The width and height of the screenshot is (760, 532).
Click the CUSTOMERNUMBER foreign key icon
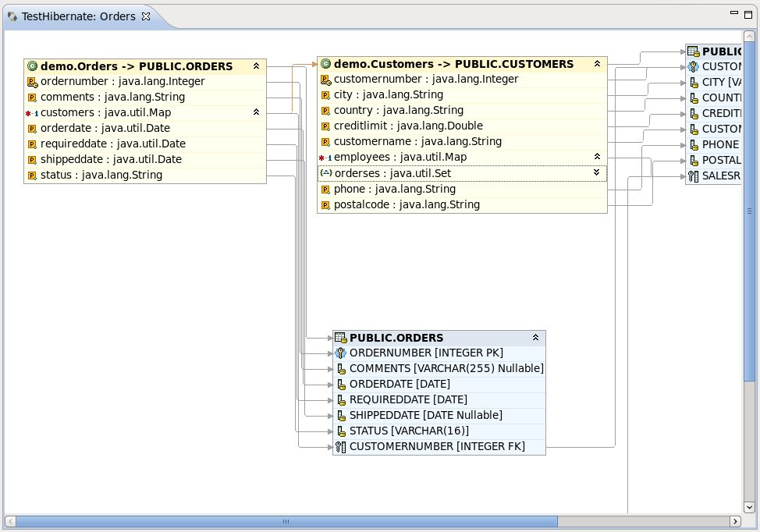coord(340,447)
